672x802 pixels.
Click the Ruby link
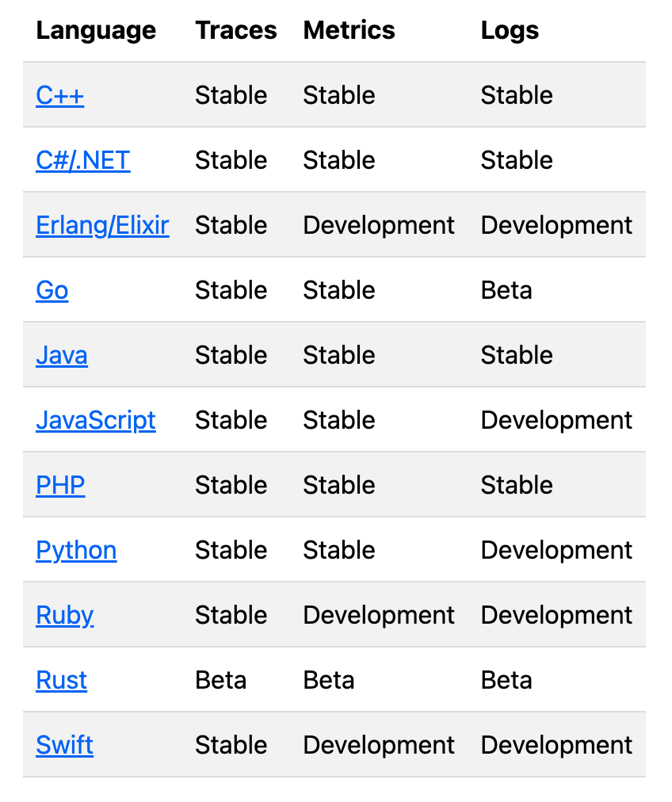[x=65, y=615]
